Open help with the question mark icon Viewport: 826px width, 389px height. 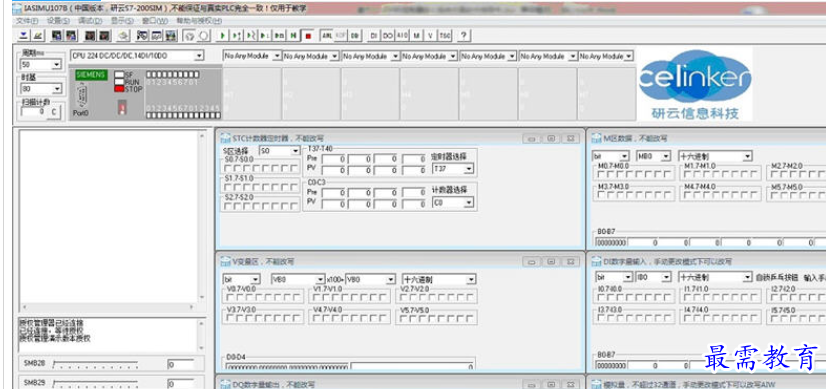(464, 35)
